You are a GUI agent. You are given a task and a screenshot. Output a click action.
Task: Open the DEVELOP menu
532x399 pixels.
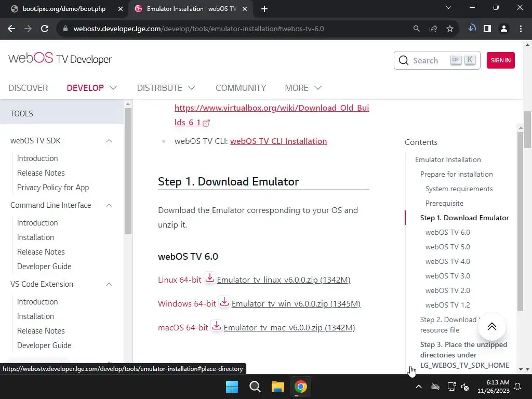85,88
